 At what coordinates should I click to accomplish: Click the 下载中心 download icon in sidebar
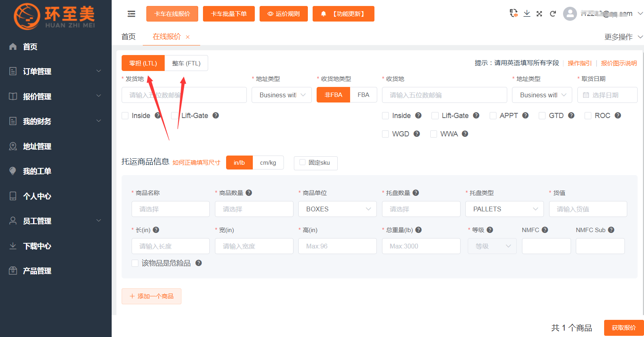click(x=13, y=246)
